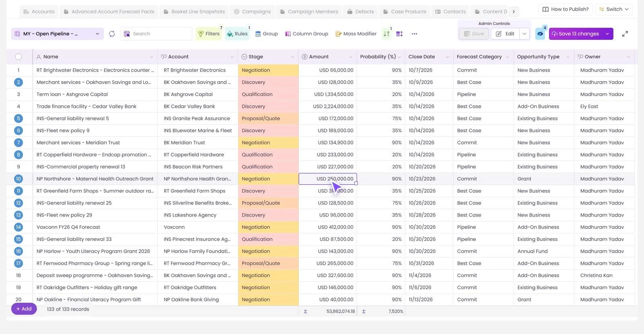Click the refresh data icon

point(112,34)
